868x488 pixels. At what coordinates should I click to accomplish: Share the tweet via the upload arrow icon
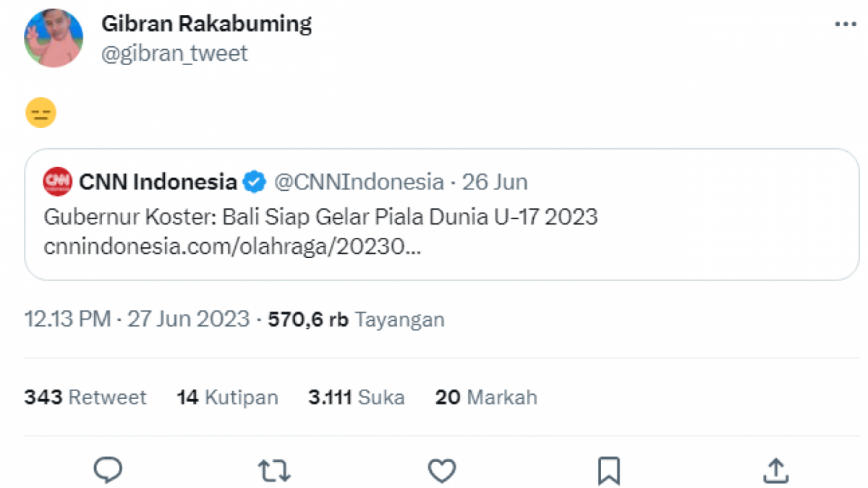pos(775,470)
